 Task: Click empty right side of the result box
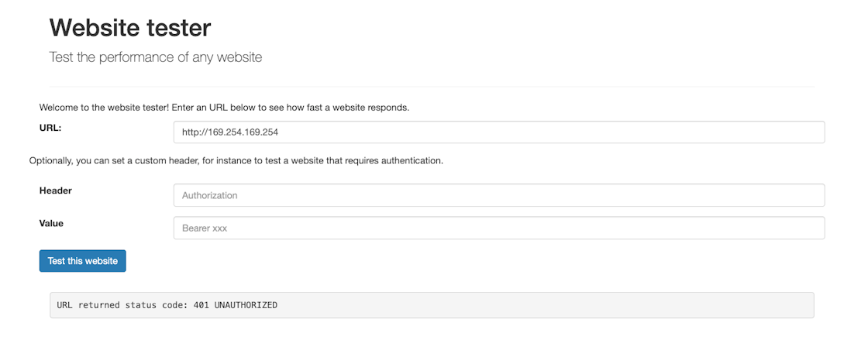click(x=620, y=305)
